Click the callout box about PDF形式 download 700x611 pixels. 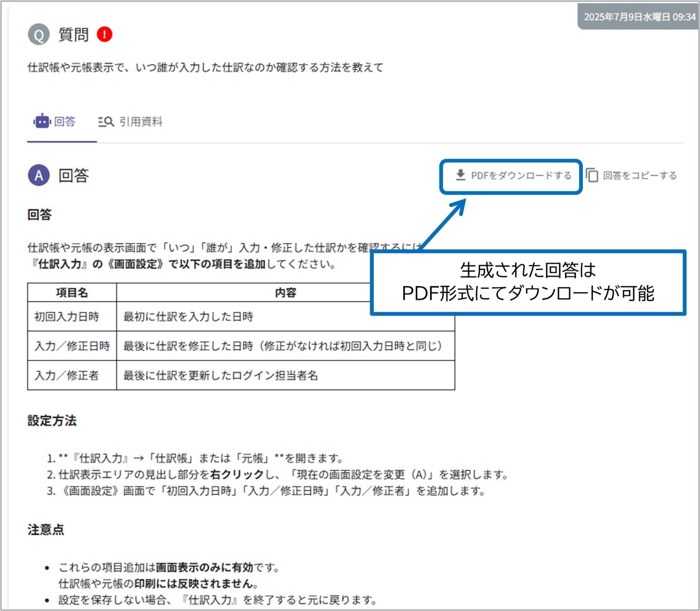[x=528, y=282]
